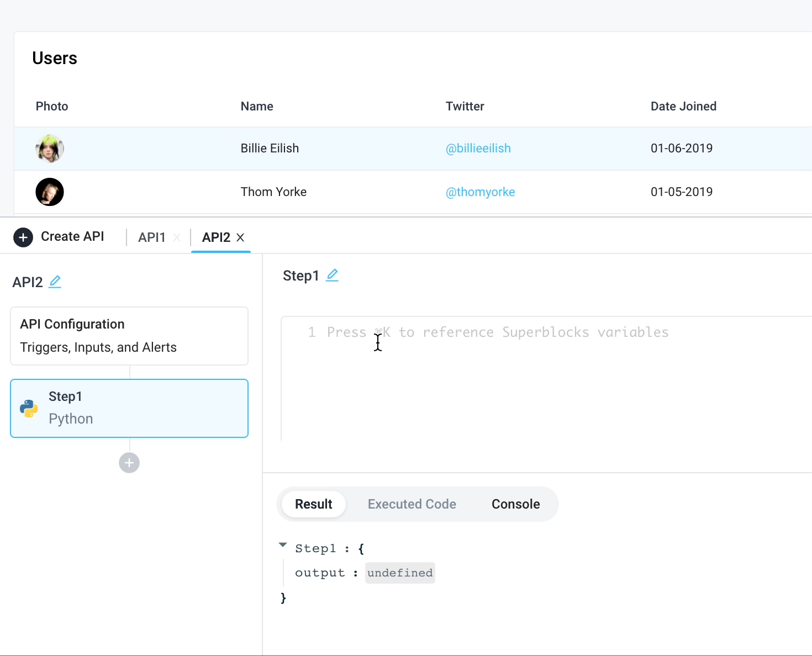Edit the API2 name with pencil icon

click(55, 282)
